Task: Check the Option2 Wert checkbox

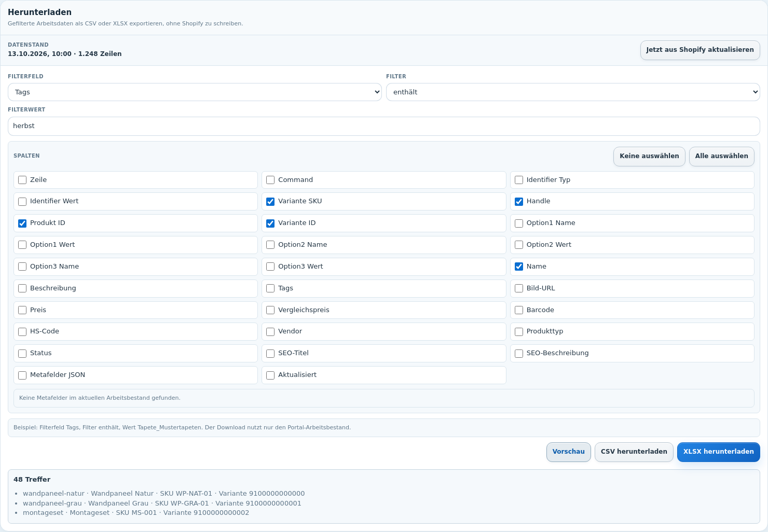Action: pos(519,245)
